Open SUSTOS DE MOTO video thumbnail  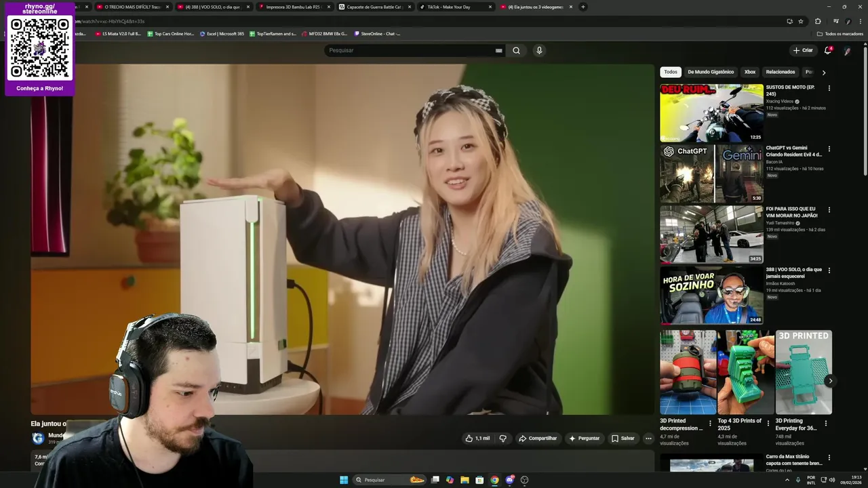[x=711, y=113]
